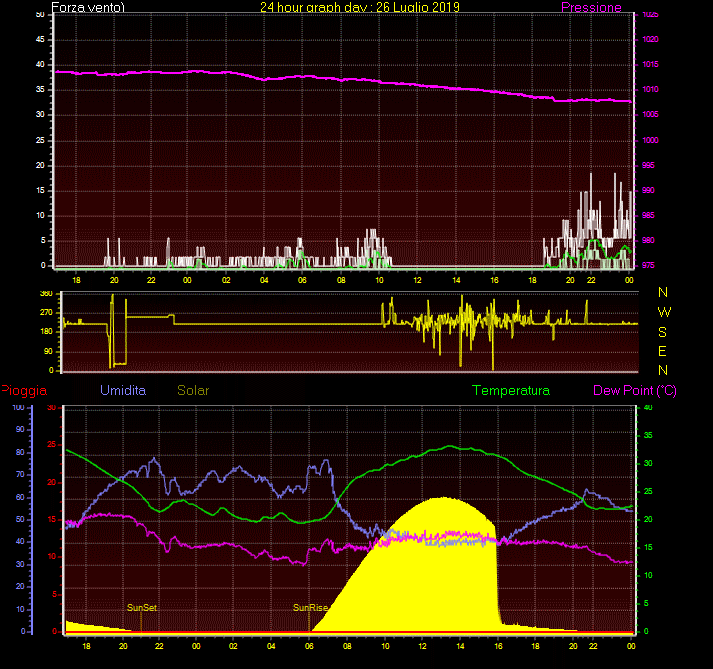Click the "975" value on the pressure axis

[648, 265]
